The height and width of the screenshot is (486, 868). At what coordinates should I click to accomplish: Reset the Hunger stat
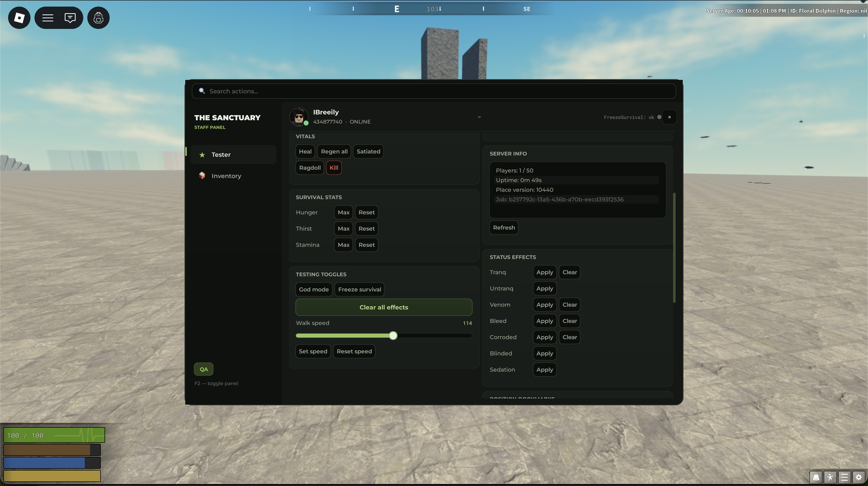(366, 213)
